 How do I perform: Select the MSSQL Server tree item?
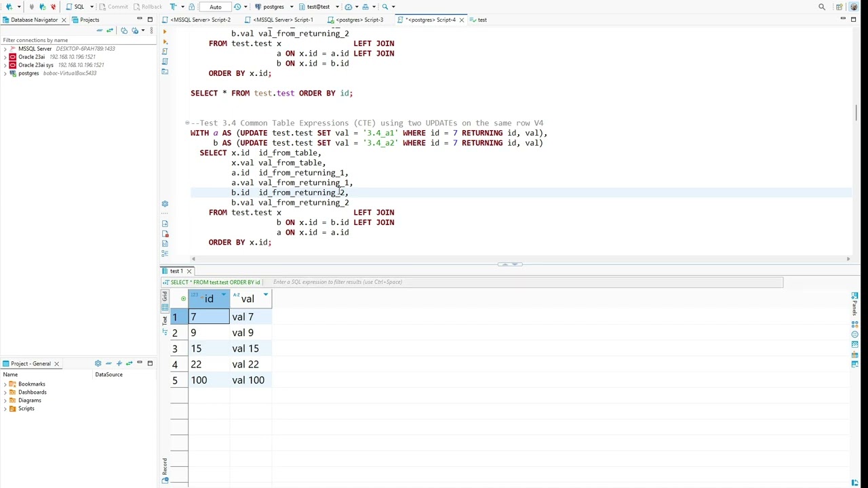click(x=35, y=49)
